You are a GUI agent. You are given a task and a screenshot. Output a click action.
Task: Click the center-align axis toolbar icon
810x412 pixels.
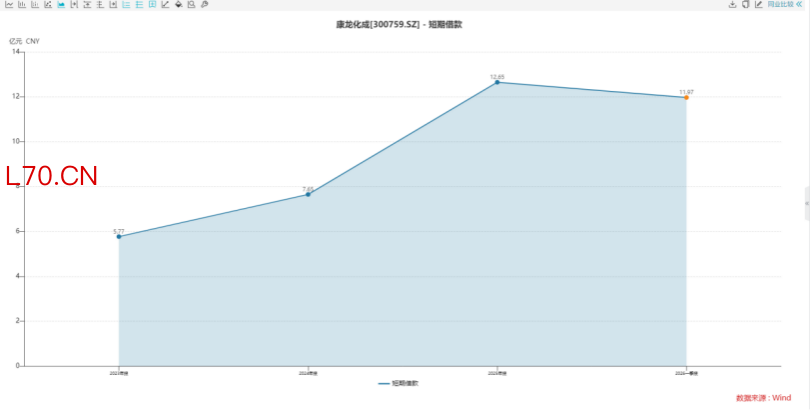[100, 4]
